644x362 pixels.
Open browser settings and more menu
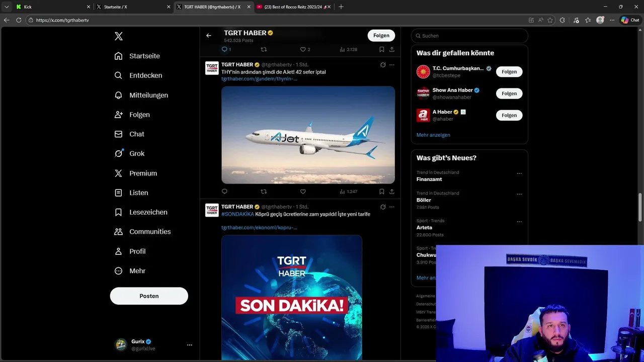click(x=612, y=20)
